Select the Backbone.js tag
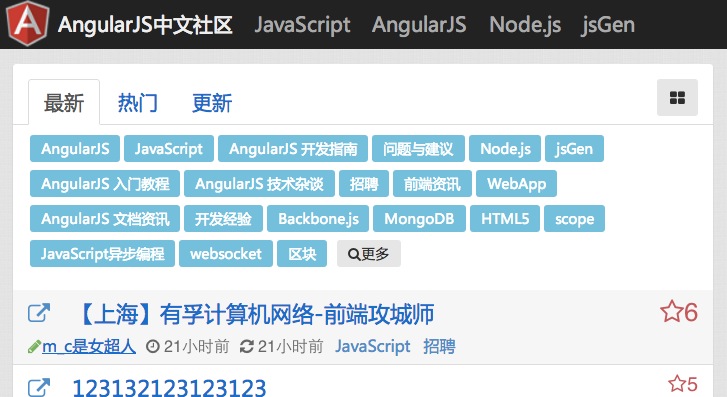727x397 pixels. click(318, 218)
